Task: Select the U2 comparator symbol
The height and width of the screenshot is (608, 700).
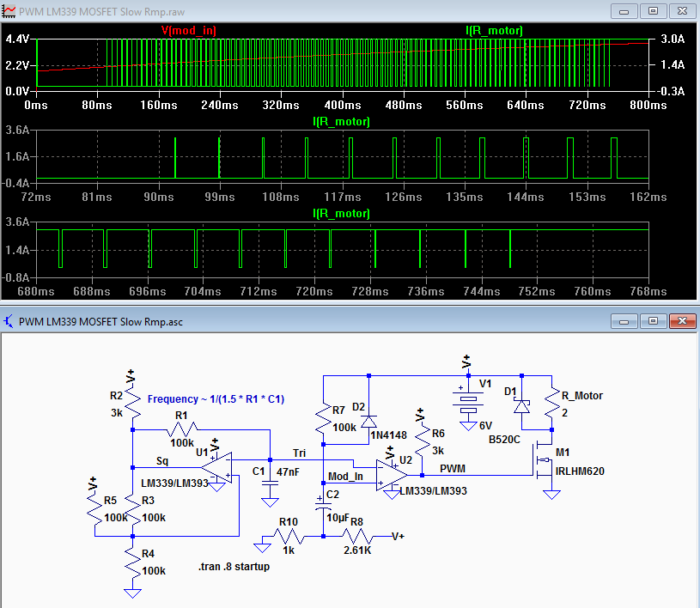Action: pos(392,476)
